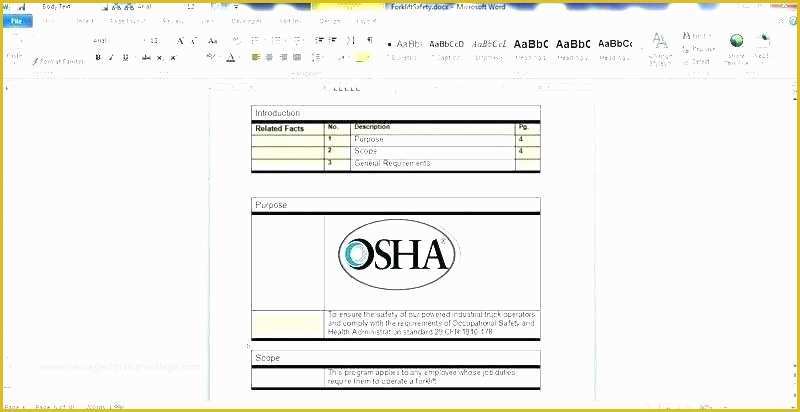
Task: Click the Grow Font icon
Action: pos(180,41)
